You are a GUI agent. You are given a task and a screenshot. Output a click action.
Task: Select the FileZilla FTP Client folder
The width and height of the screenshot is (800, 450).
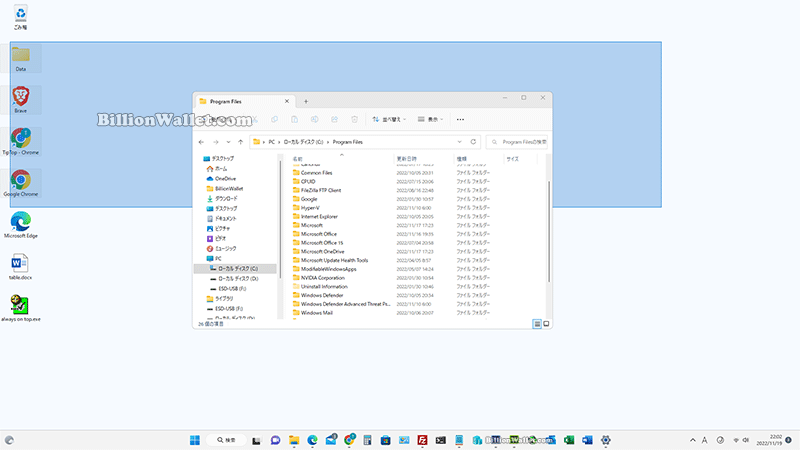317,190
